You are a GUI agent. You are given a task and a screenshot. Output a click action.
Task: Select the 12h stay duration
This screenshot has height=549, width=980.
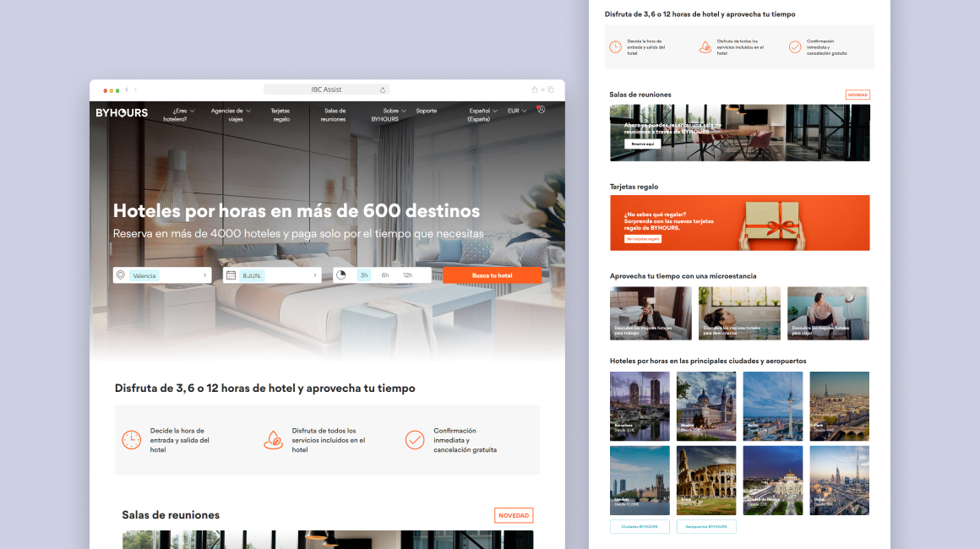407,275
